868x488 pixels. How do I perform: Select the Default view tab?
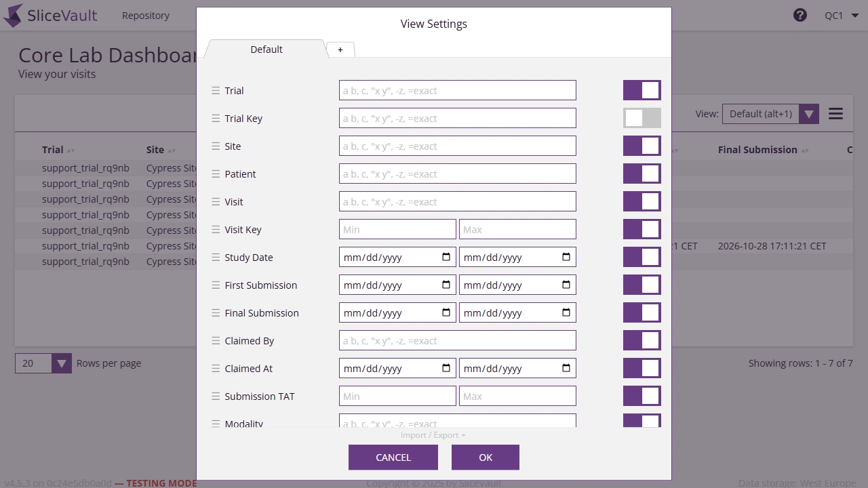[267, 49]
